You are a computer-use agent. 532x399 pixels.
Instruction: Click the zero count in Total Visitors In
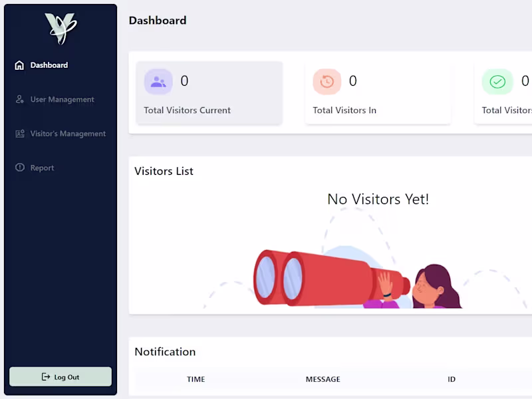tap(353, 81)
